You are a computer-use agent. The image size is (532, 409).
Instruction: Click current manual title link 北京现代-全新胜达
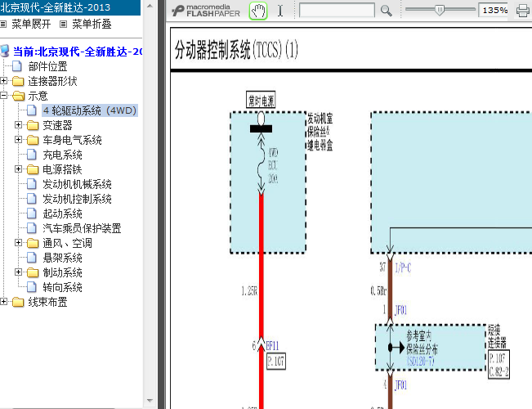[78, 52]
